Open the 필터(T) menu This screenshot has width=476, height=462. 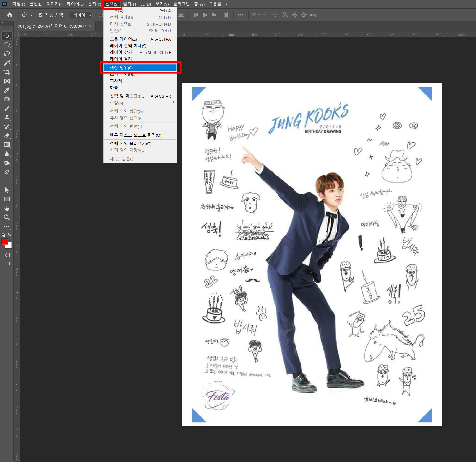[x=129, y=4]
